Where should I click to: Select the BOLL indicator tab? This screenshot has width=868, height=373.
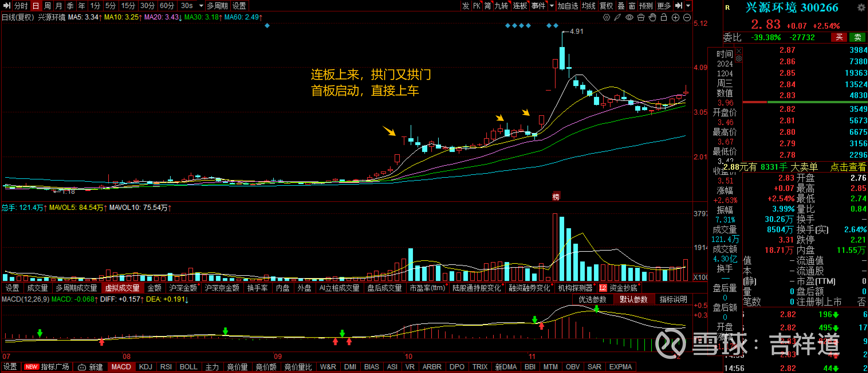coord(188,367)
